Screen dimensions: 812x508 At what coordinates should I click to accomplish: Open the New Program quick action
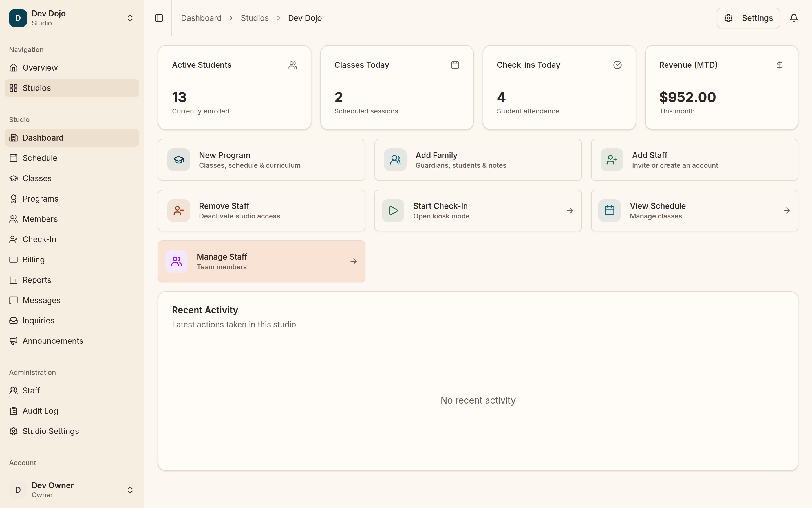(262, 160)
